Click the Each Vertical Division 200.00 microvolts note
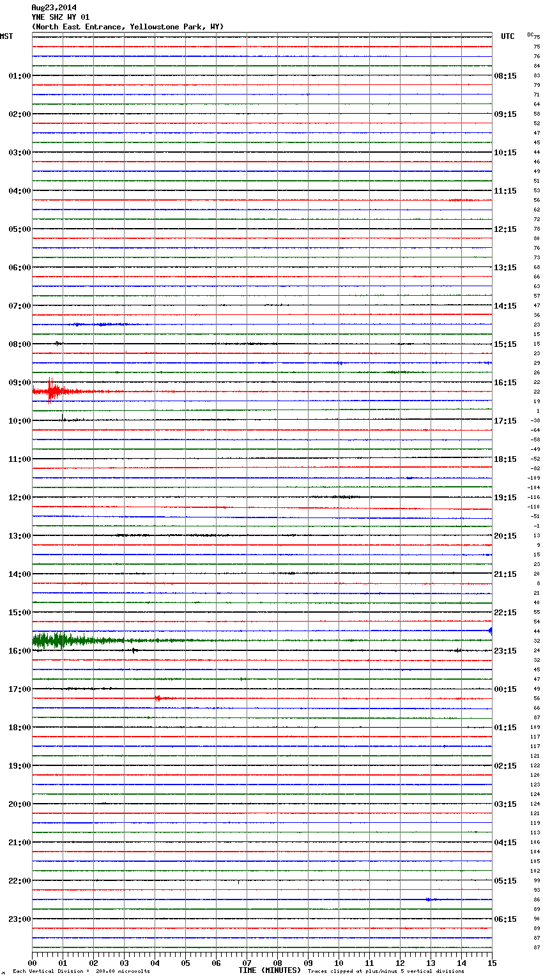The height and width of the screenshot is (980, 543). coord(81,972)
